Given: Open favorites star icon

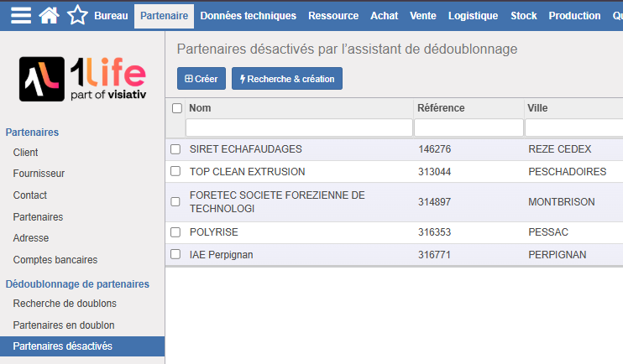Looking at the screenshot, I should point(77,15).
